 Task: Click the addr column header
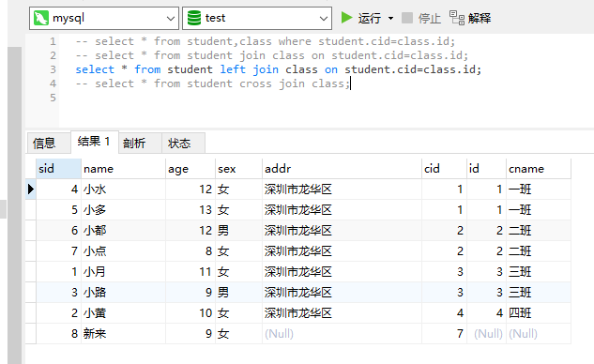[342, 169]
